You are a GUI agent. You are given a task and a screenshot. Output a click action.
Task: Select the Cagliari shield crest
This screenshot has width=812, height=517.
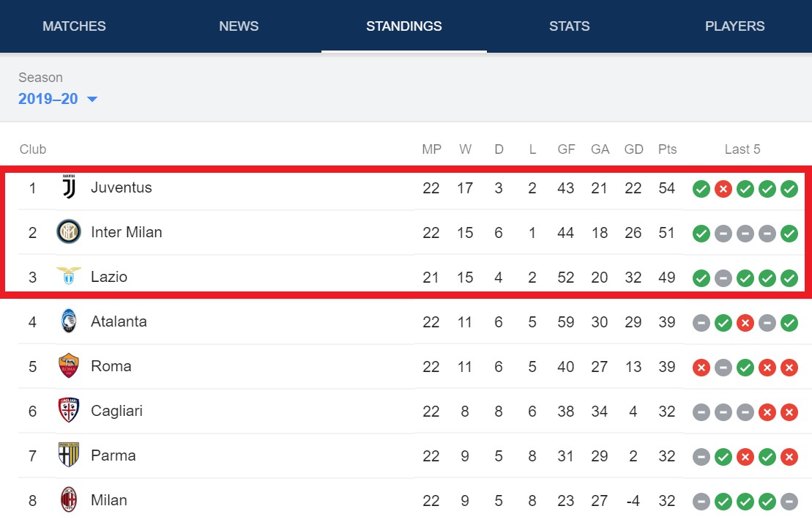[68, 410]
